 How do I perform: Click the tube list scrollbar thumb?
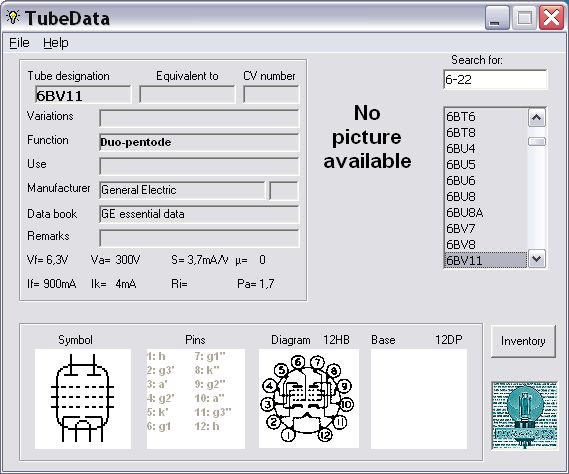coord(537,142)
